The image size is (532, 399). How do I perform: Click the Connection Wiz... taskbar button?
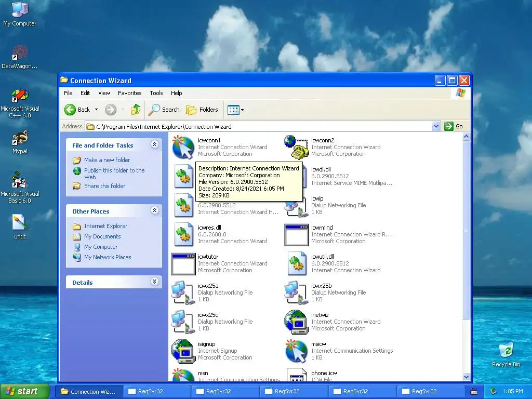click(x=88, y=392)
